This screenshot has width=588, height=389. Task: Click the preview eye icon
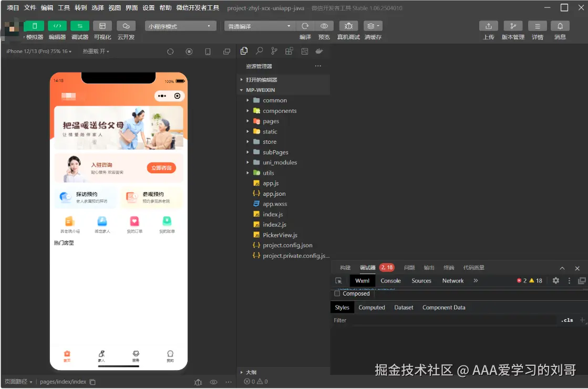tap(324, 26)
